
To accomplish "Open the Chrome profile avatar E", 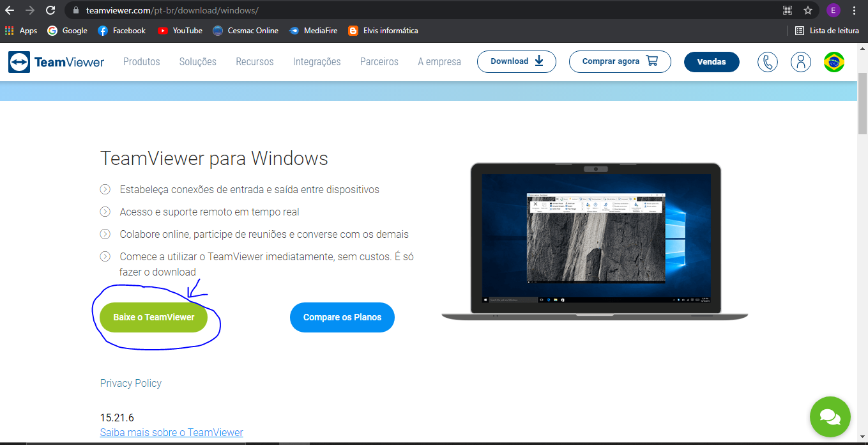I will [833, 10].
